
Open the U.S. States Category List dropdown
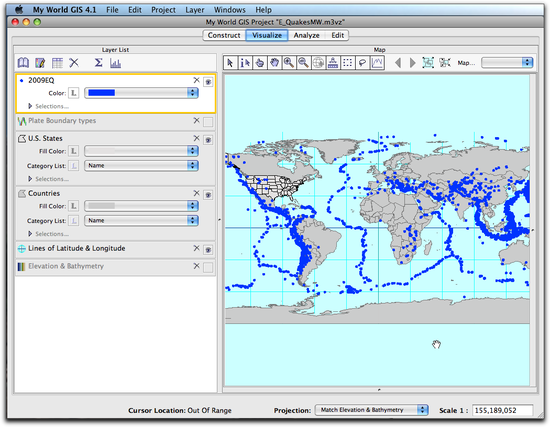coord(141,166)
